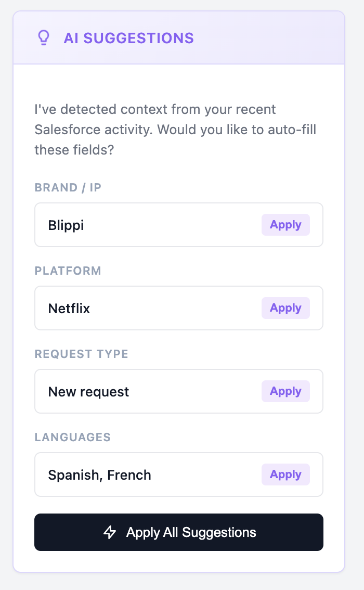Click the REQUEST TYPE field label
Viewport: 364px width, 590px height.
pos(81,354)
